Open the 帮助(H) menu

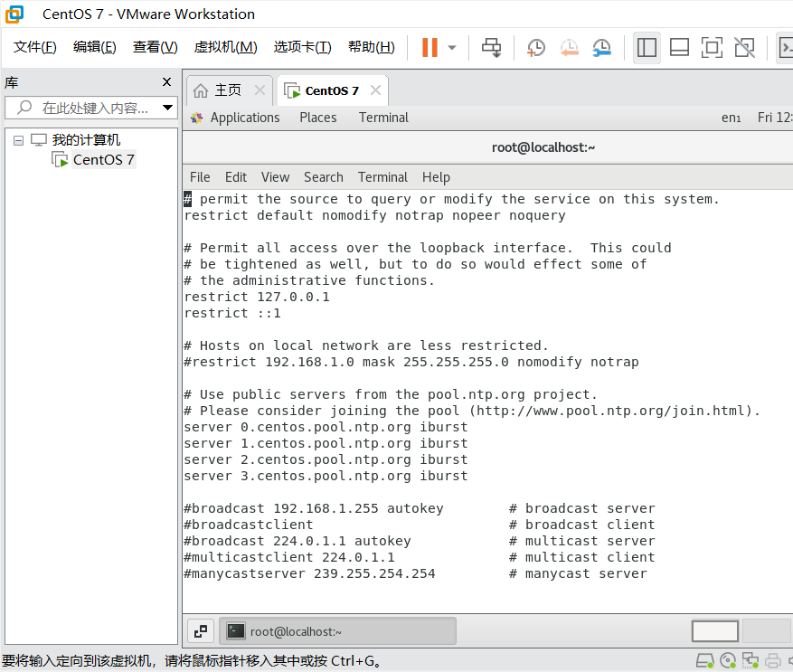click(x=372, y=47)
